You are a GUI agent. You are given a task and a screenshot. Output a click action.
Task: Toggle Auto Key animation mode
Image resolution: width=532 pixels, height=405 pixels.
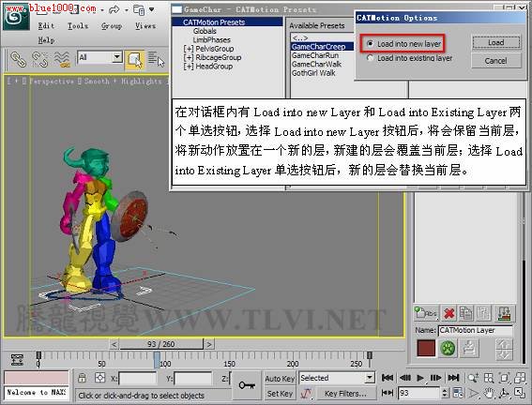pyautogui.click(x=280, y=378)
